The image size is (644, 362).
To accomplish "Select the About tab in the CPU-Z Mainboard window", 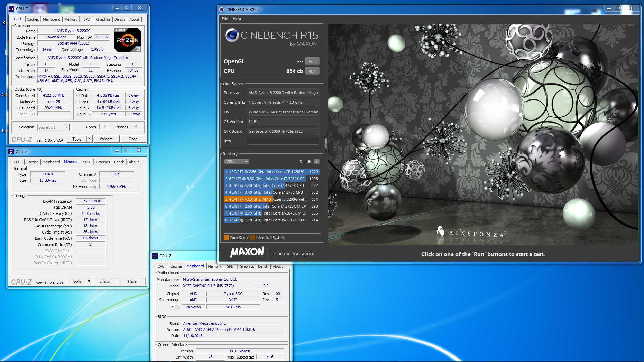I will click(x=278, y=266).
